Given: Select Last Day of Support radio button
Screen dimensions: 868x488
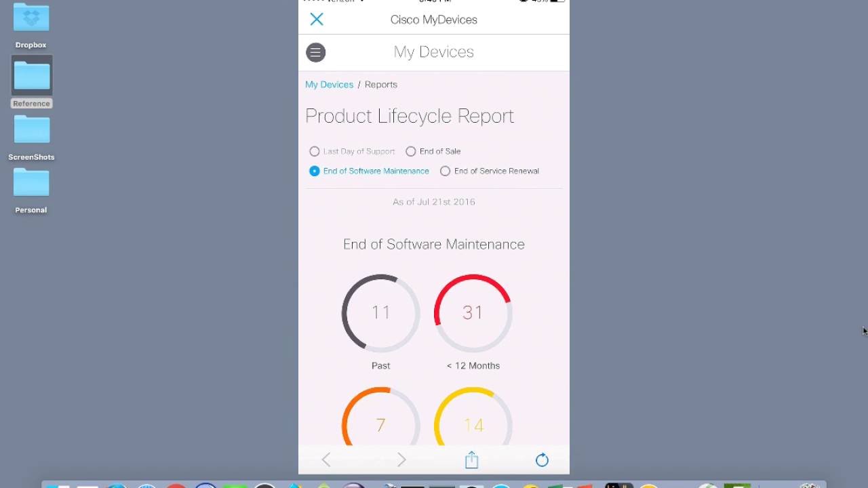Looking at the screenshot, I should (315, 151).
